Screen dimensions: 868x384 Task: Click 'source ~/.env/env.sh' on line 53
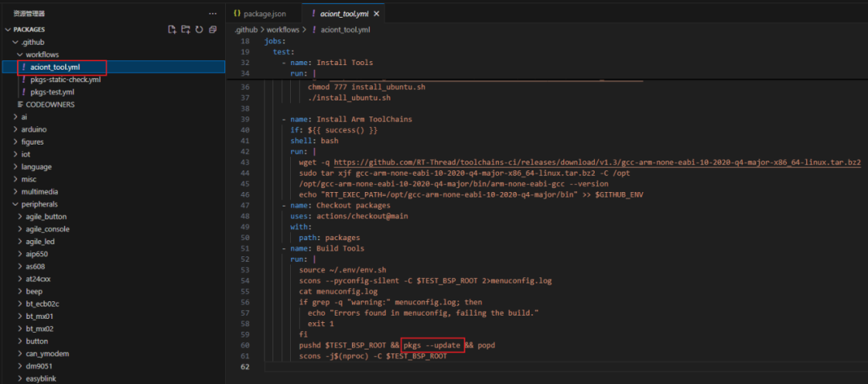pos(342,270)
